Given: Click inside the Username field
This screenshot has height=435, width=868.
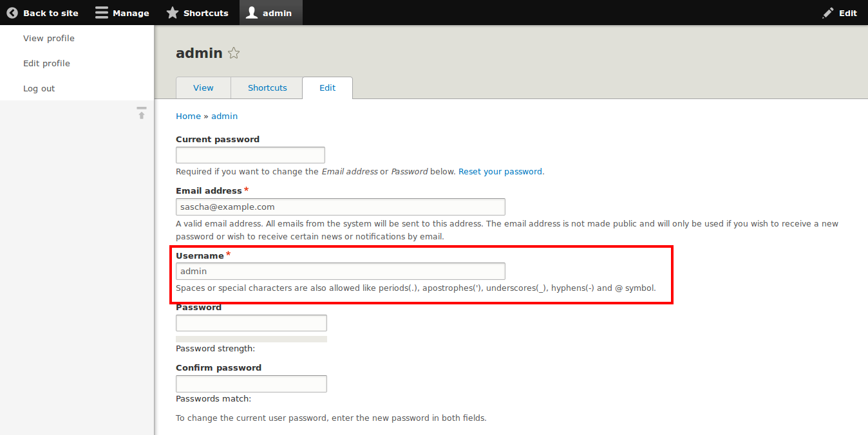Looking at the screenshot, I should [340, 271].
